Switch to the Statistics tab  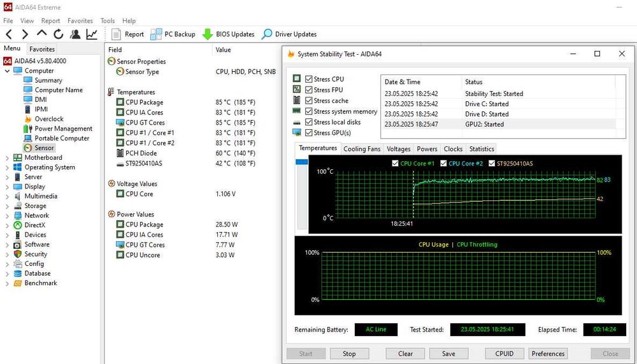[482, 149]
